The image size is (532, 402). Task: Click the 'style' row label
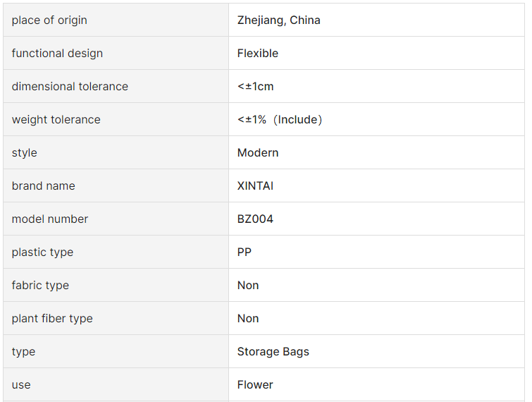tap(25, 153)
